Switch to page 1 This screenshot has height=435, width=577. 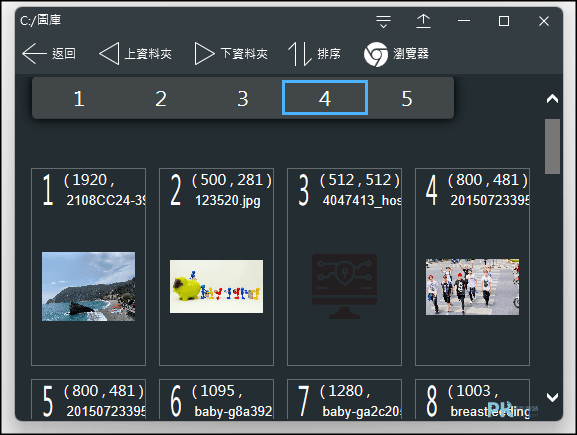tap(79, 99)
